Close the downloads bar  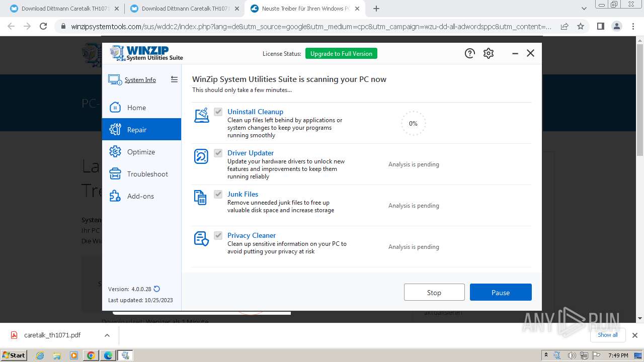[635, 335]
